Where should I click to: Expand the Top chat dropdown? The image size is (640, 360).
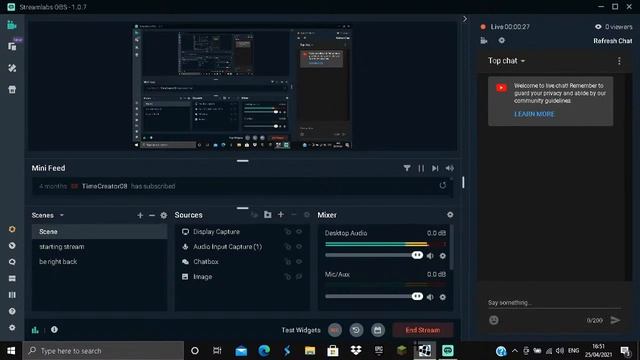(x=507, y=60)
